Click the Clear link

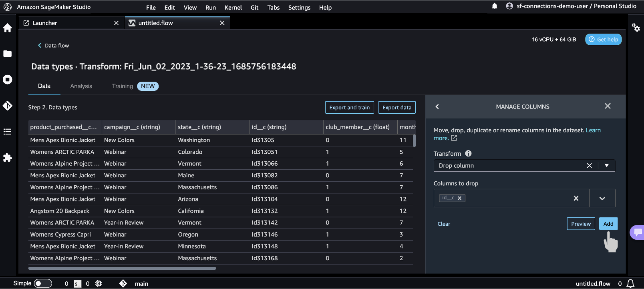444,224
